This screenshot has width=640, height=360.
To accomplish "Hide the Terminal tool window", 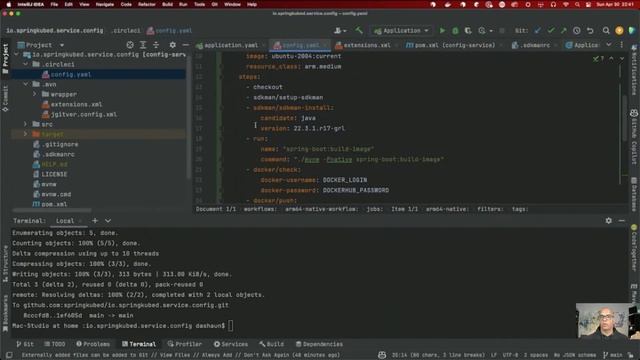I will (x=622, y=220).
